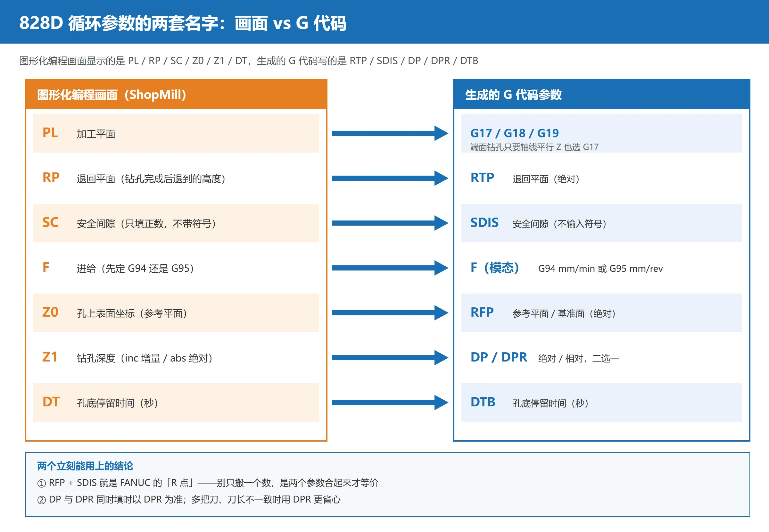Click the title '828D 循环参数的两套名字'

[119, 23]
